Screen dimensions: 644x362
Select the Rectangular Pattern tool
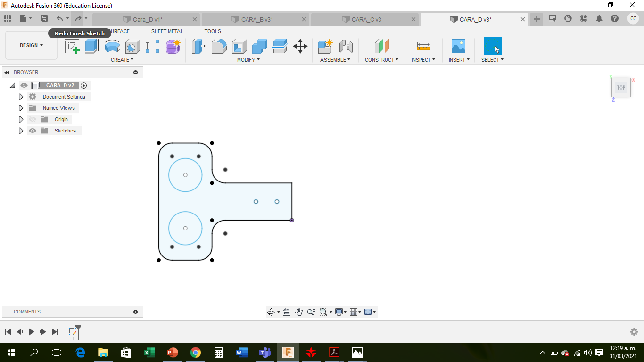coord(152,46)
